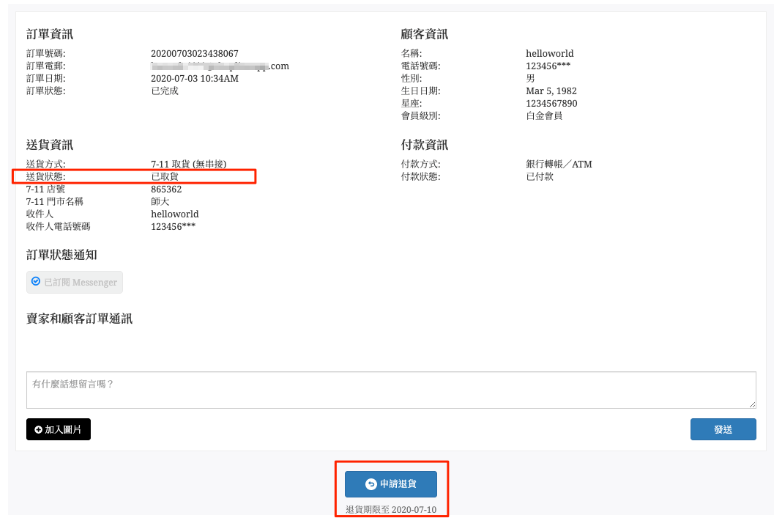Click order status value 已完成
Image resolution: width=782 pixels, height=527 pixels.
coord(165,91)
